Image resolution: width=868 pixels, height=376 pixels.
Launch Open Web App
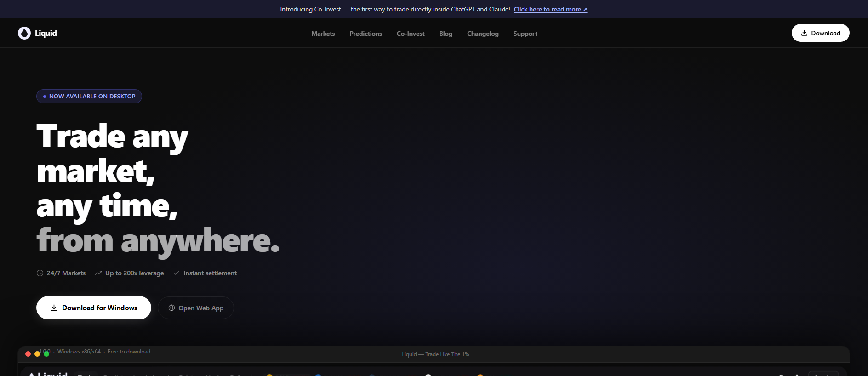coord(196,308)
